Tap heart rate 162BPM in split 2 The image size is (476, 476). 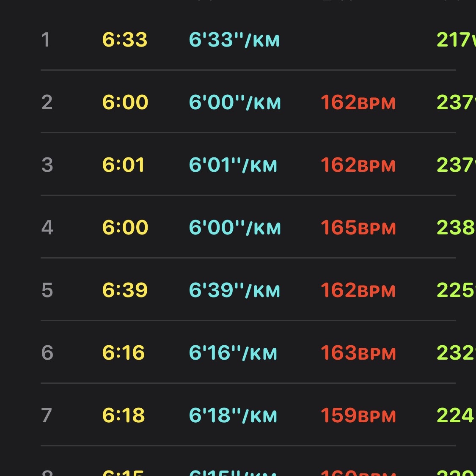(358, 102)
